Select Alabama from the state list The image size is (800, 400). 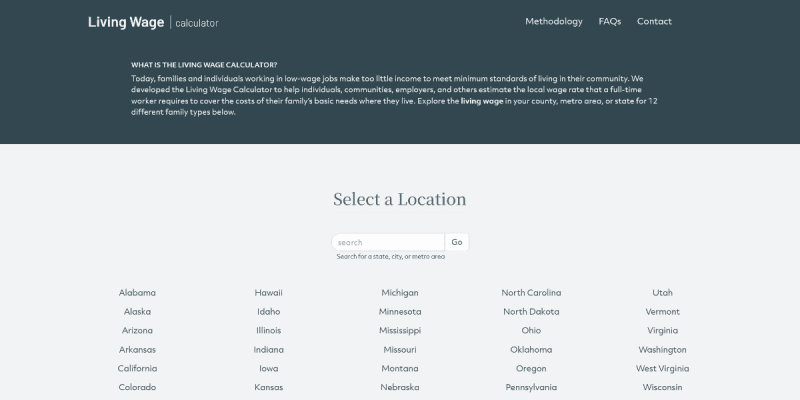(x=137, y=293)
